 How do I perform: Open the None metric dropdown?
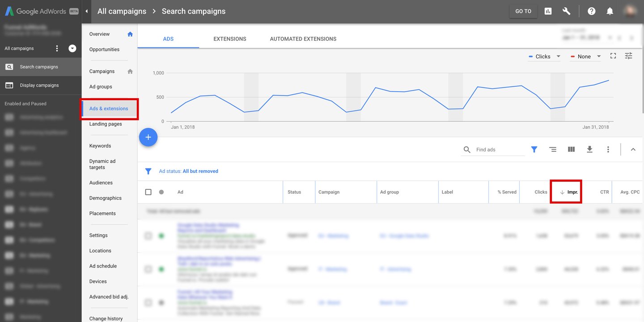[585, 56]
